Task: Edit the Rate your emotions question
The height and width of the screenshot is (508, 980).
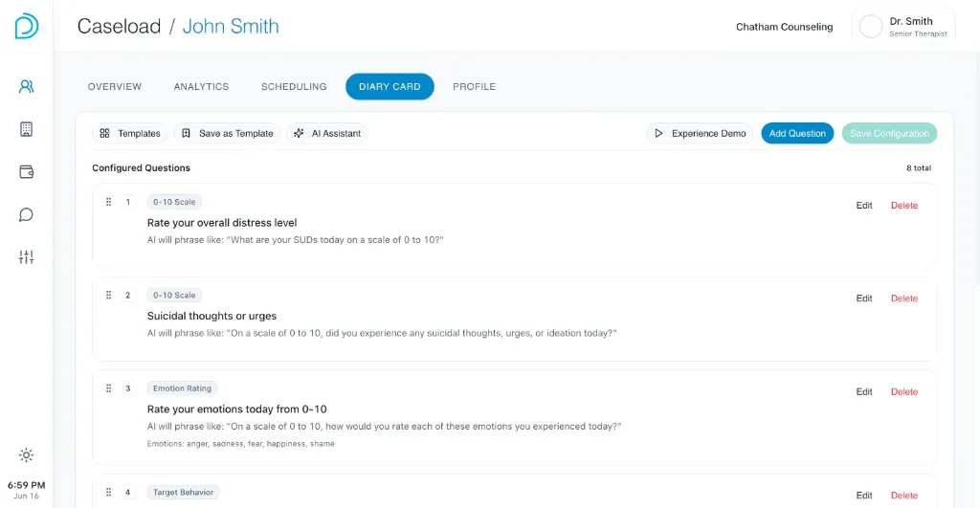Action: tap(864, 392)
